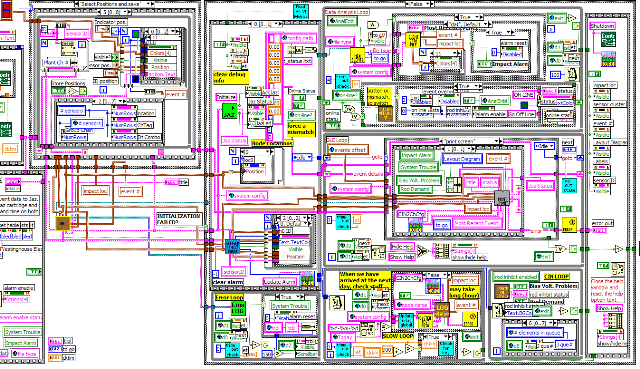Open the top False case selector
Screen dimensions: 640x369
tap(419, 4)
